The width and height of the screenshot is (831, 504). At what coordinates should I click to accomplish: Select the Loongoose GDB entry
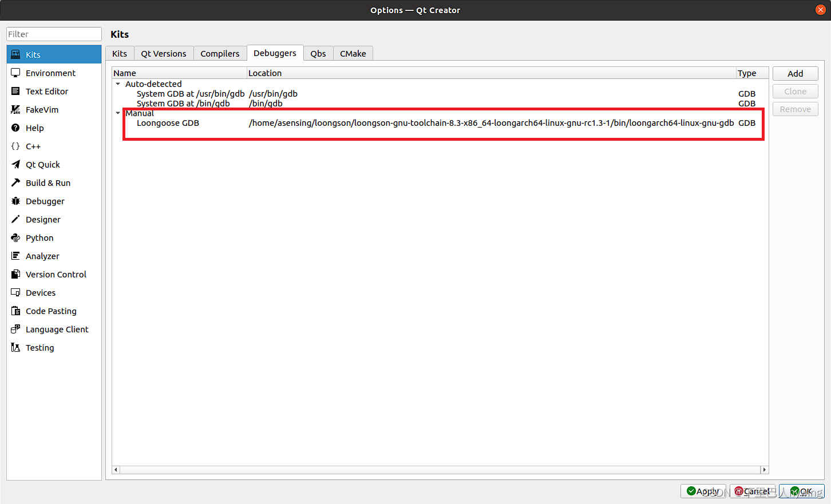[x=168, y=123]
